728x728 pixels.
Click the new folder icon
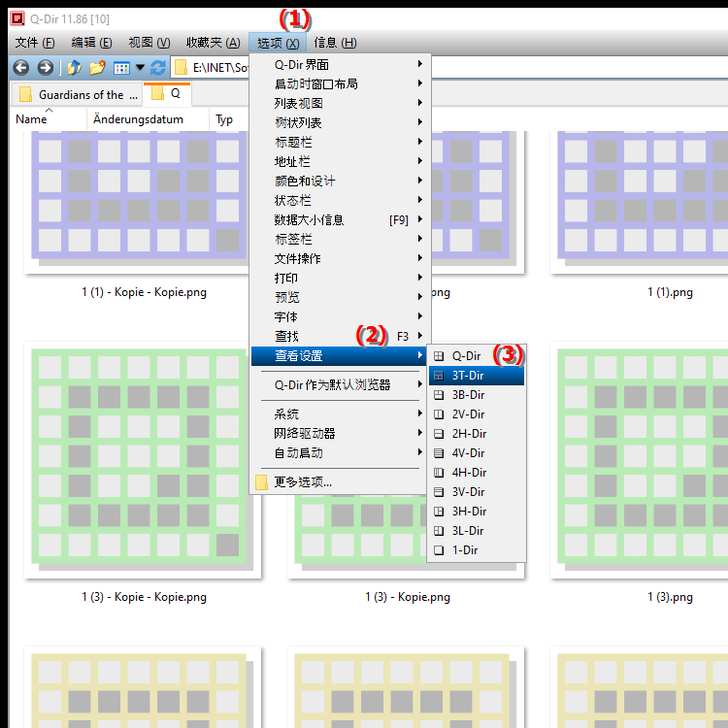tap(97, 68)
